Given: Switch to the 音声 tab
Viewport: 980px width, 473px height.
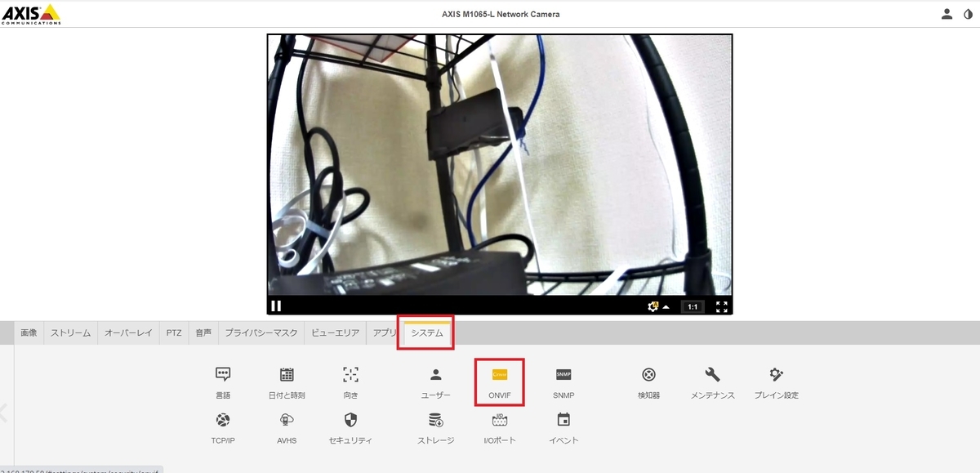Looking at the screenshot, I should pos(203,333).
